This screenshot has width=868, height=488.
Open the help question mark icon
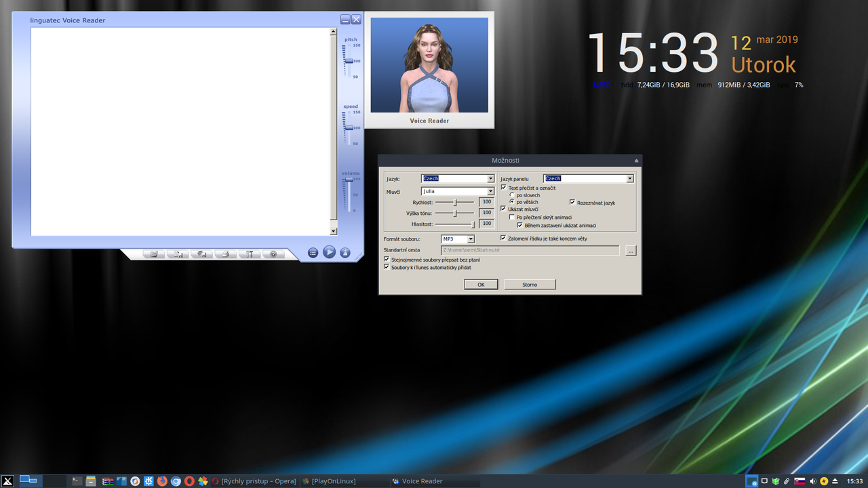(273, 254)
